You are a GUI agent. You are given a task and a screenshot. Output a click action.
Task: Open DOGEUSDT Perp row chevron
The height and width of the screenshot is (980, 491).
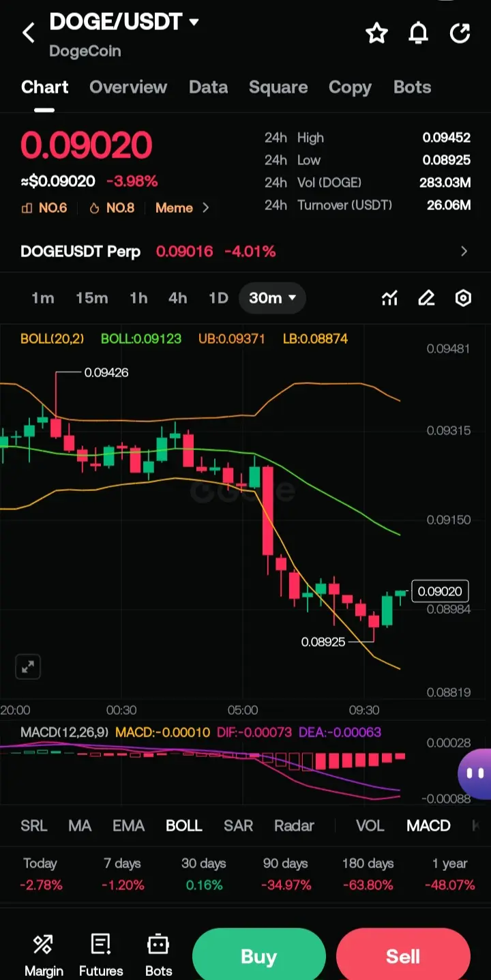(464, 252)
